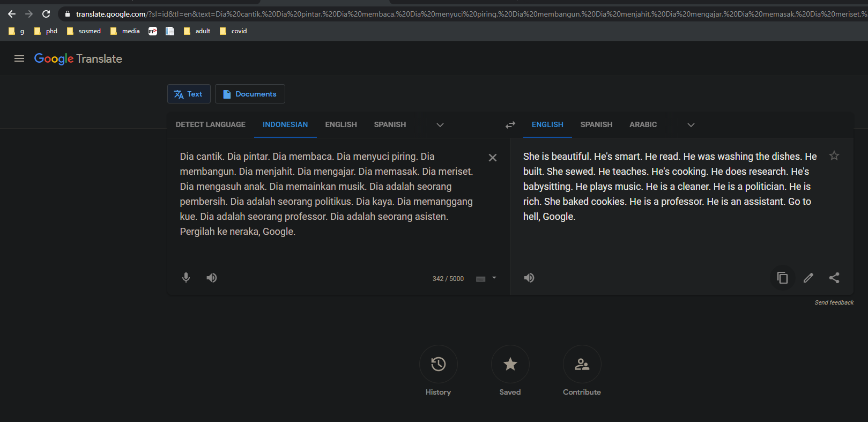The height and width of the screenshot is (422, 868).
Task: Click the lock icon in the address bar
Action: pyautogui.click(x=68, y=14)
